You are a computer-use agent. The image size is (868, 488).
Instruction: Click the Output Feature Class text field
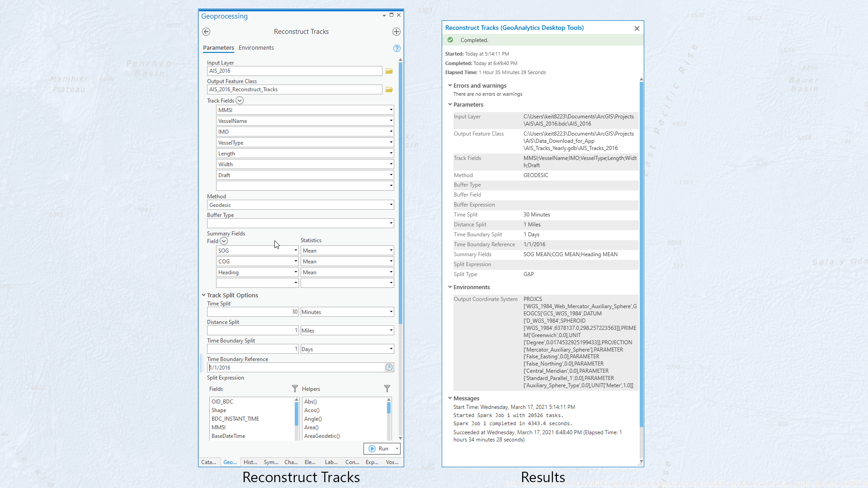295,89
